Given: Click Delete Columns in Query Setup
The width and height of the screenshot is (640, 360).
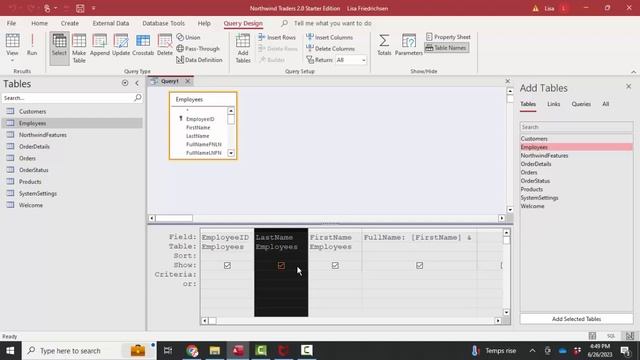Looking at the screenshot, I should pos(330,49).
